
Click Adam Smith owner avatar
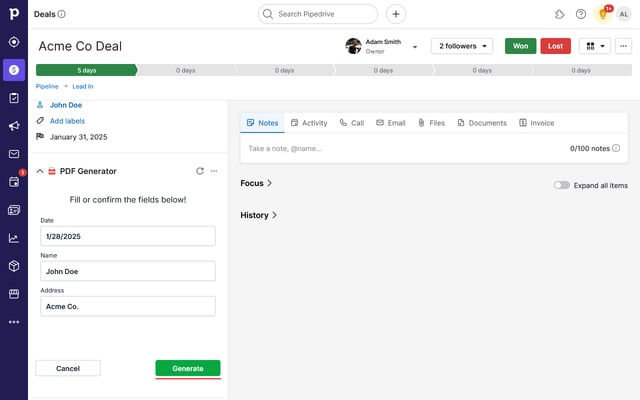(353, 46)
